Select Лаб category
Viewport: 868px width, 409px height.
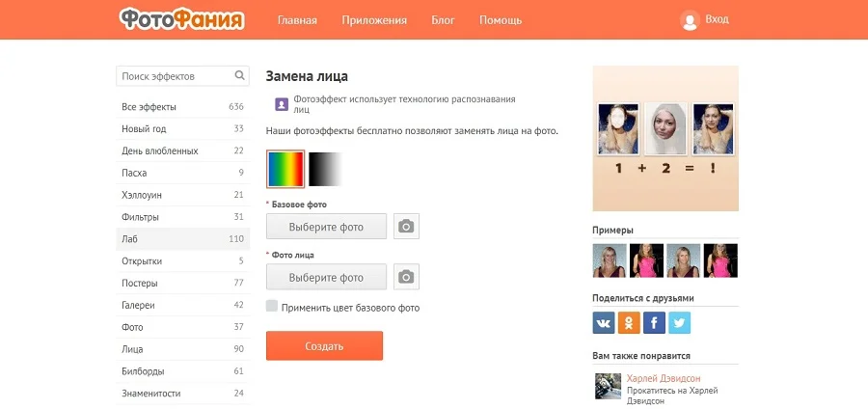click(182, 239)
